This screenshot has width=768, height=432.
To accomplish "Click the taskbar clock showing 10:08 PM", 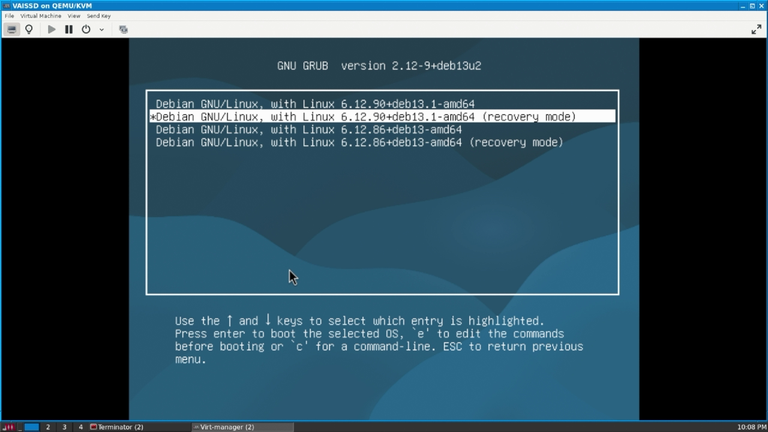I will pos(751,427).
